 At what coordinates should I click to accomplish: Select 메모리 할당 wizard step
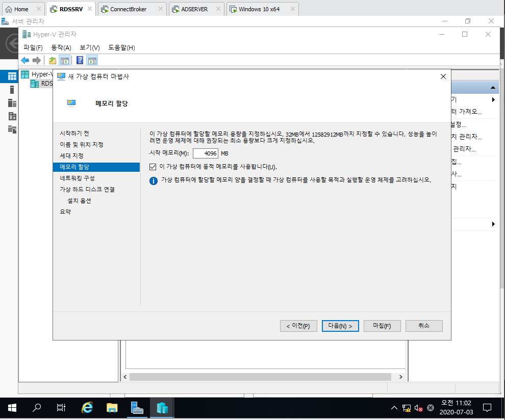96,167
